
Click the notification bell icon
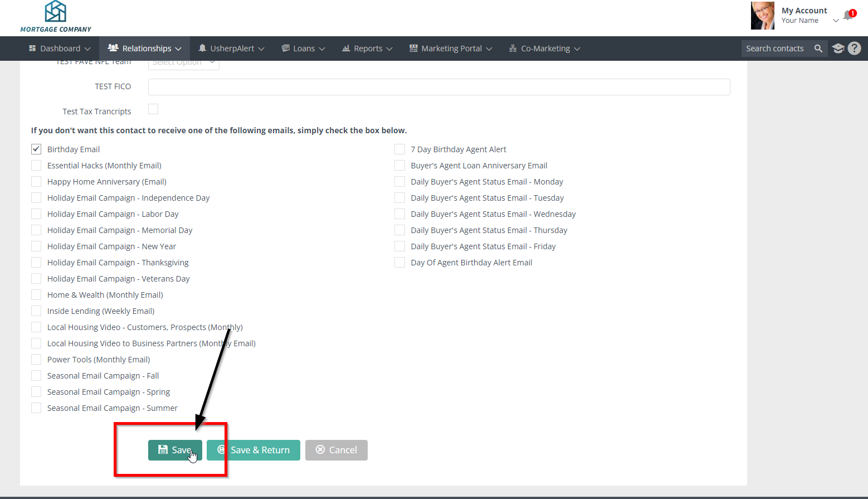tap(848, 15)
